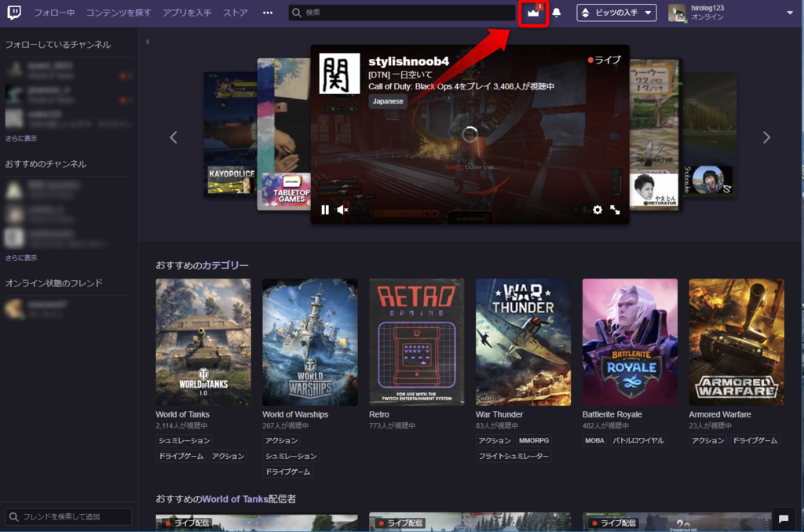Open player settings gear
Image resolution: width=804 pixels, height=532 pixels.
pyautogui.click(x=598, y=210)
